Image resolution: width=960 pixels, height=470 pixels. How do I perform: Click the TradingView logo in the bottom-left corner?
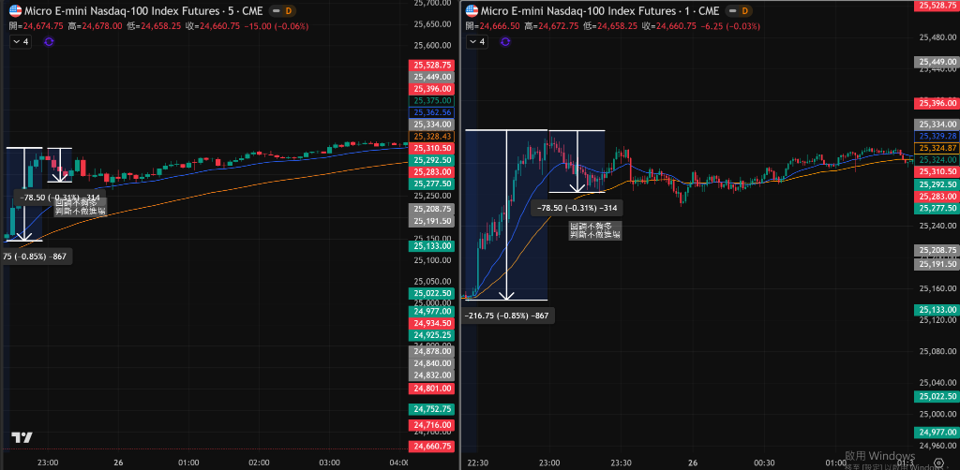tap(20, 438)
